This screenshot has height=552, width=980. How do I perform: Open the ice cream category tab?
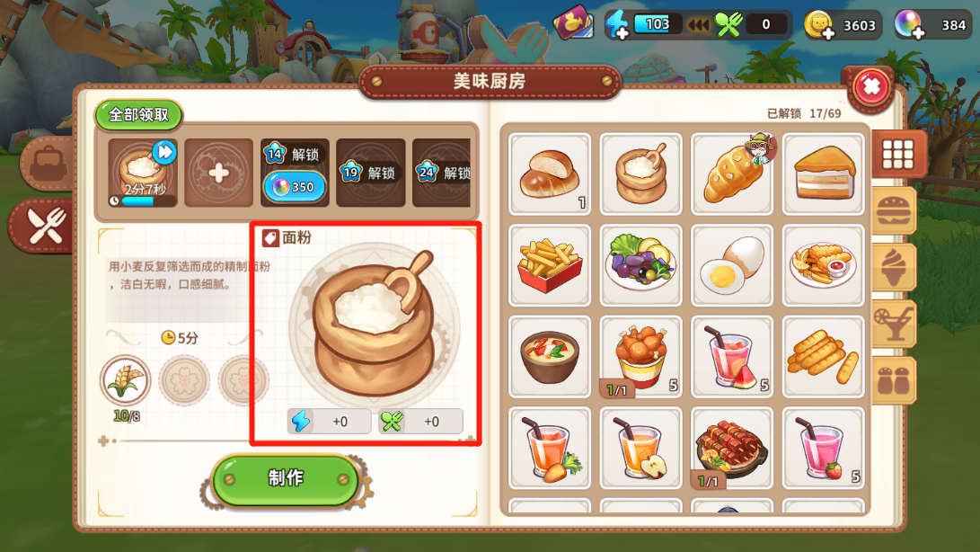click(893, 267)
